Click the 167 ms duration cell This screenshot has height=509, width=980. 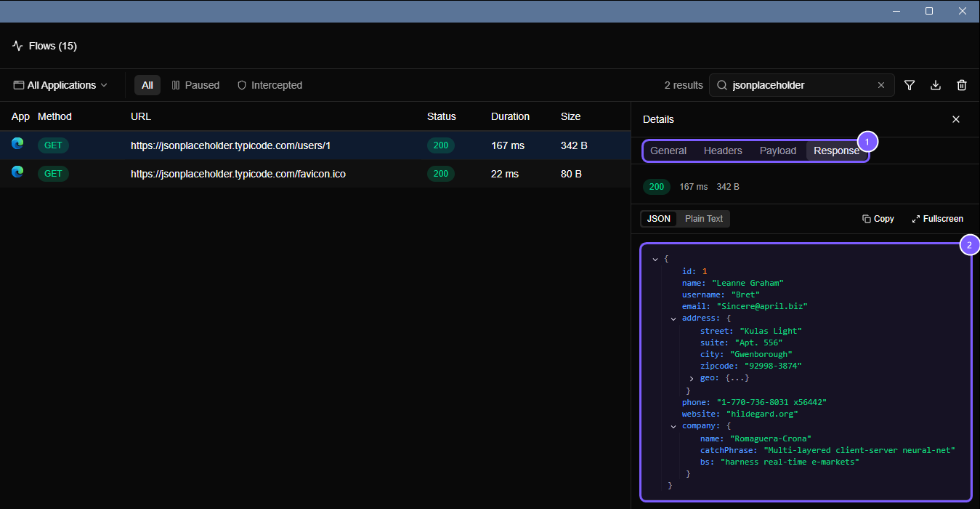pyautogui.click(x=508, y=145)
